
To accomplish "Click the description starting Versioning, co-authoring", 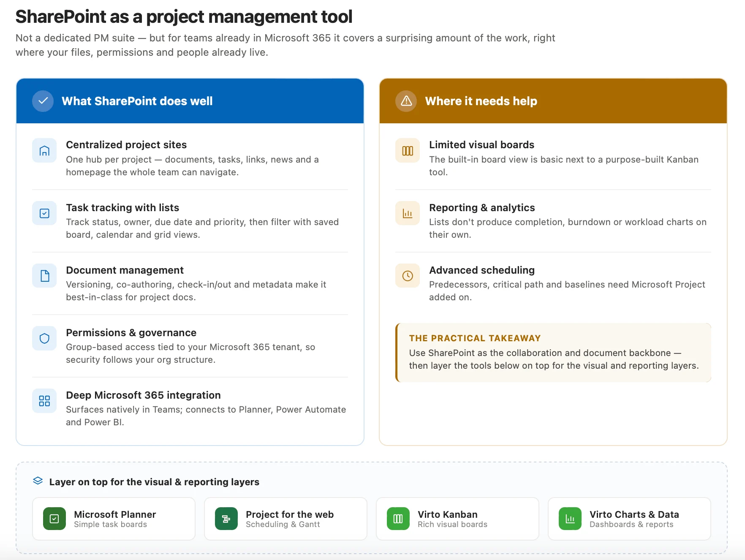I will [x=196, y=291].
